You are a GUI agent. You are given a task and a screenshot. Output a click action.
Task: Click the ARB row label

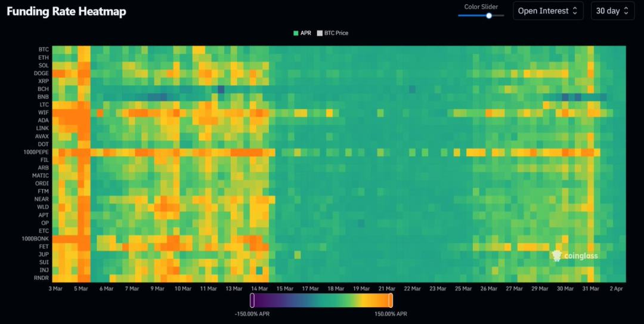pyautogui.click(x=44, y=168)
